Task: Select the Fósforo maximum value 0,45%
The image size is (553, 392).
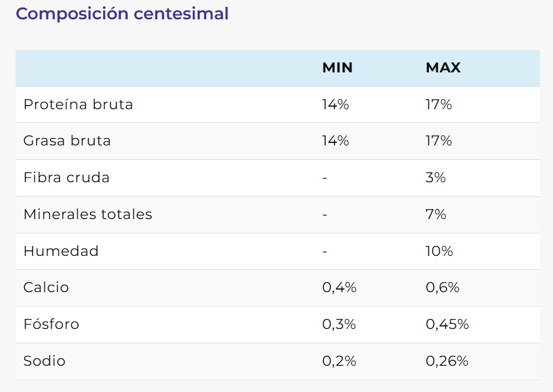Action: tap(447, 325)
